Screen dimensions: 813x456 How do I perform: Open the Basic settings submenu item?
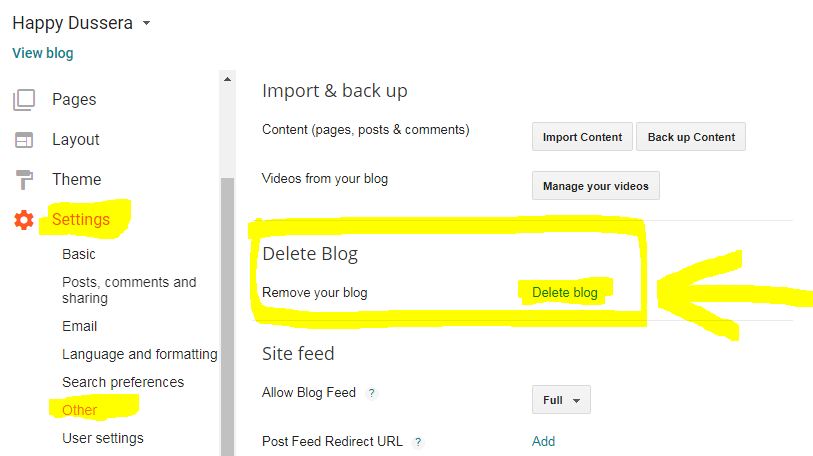79,254
